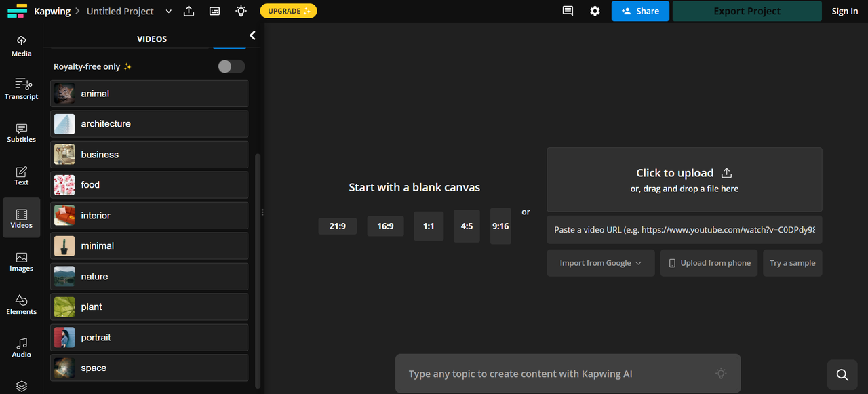Open the Audio sidebar tab
The image size is (868, 394).
22,347
